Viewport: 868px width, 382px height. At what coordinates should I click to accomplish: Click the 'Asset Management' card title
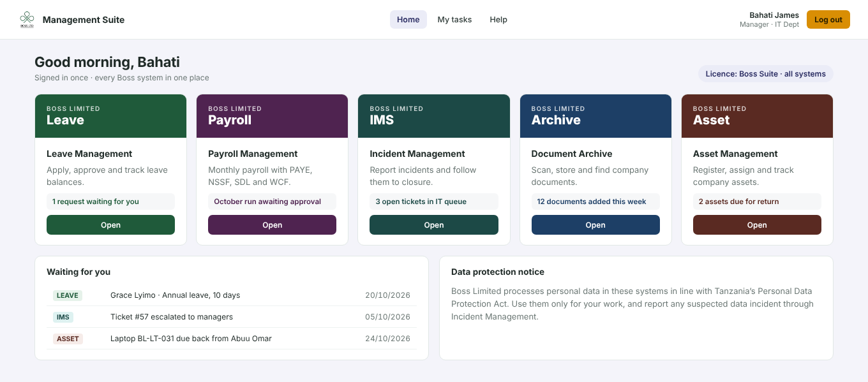735,154
